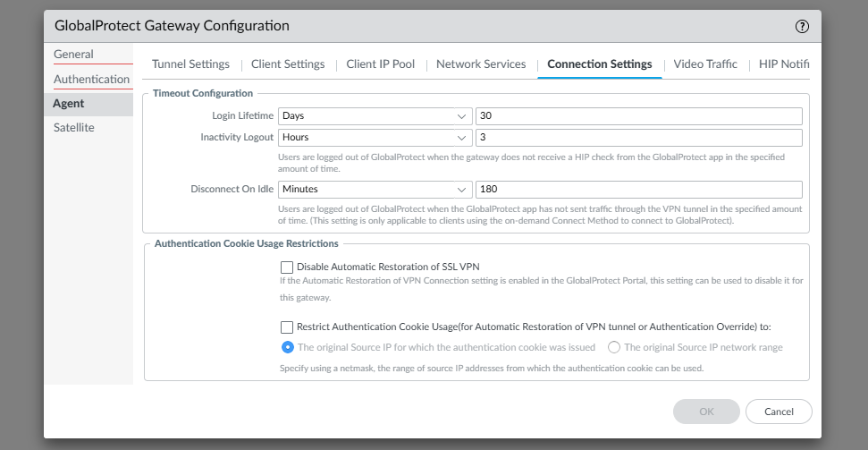
Task: Switch to Tunnel Settings tab
Action: 190,64
